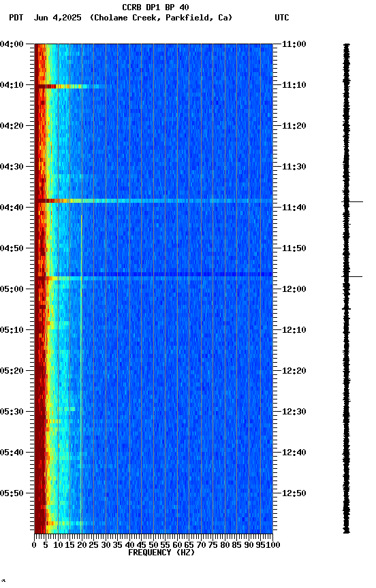Screen dimensions: 376x588
Task: Click the '12:40' UTC time label
Action: point(294,453)
